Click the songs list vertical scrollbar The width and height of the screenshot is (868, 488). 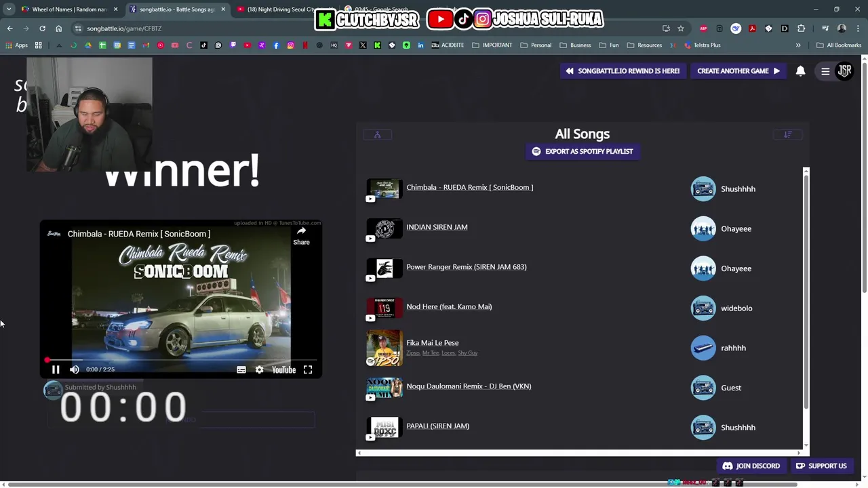[x=806, y=291]
